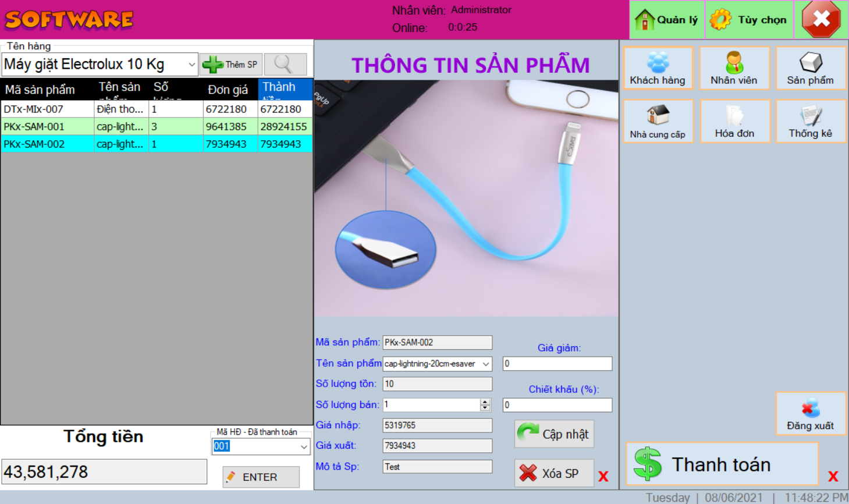Click the Quản lý home button

667,20
